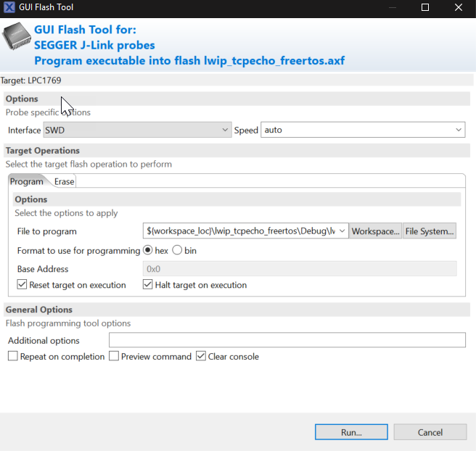Enable Repeat on completion checkbox

click(13, 356)
